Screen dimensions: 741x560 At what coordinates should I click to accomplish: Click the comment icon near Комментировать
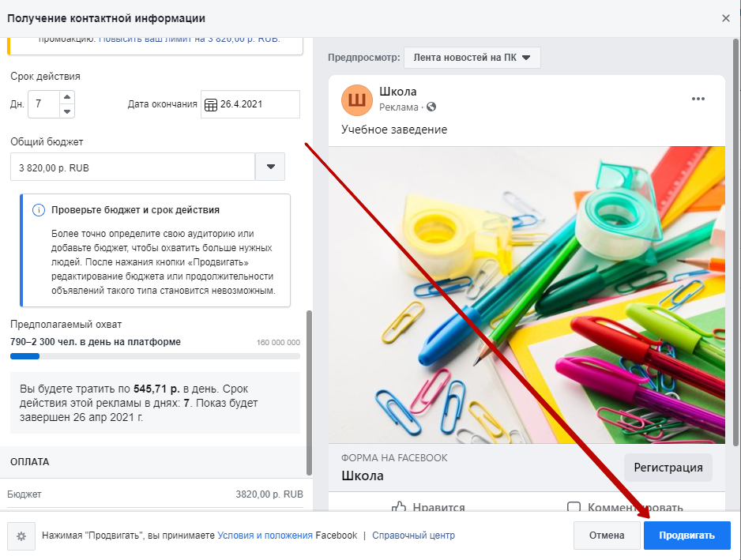click(x=574, y=506)
